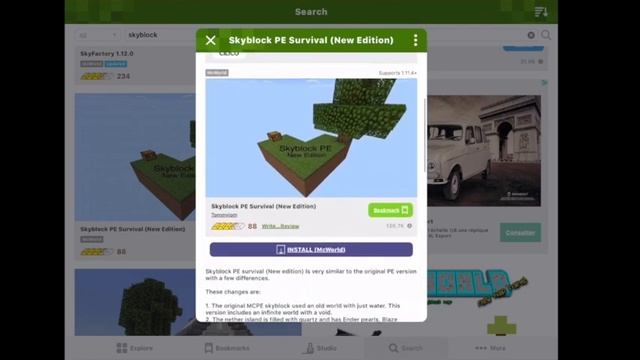
Task: Click the AdChoices icon on ad
Action: pos(544,83)
